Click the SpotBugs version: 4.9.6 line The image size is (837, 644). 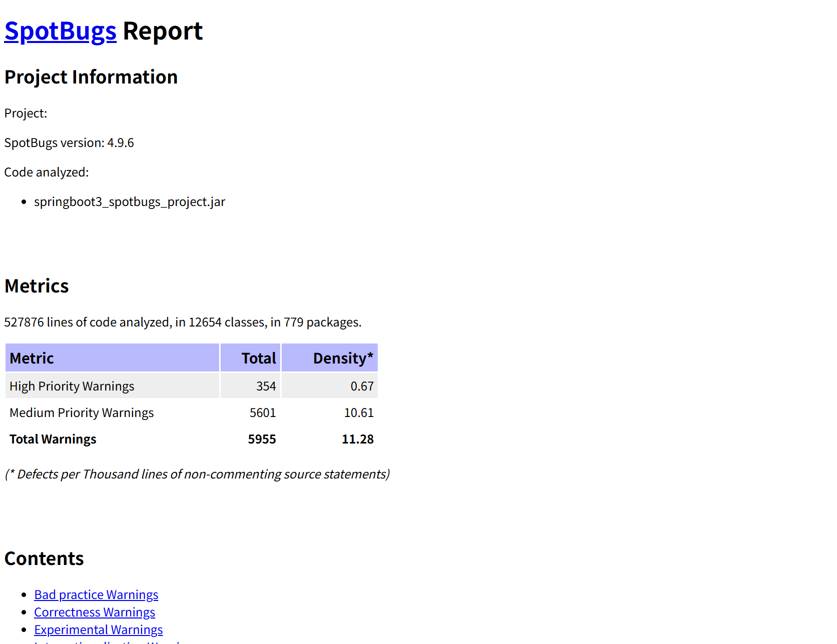tap(69, 142)
